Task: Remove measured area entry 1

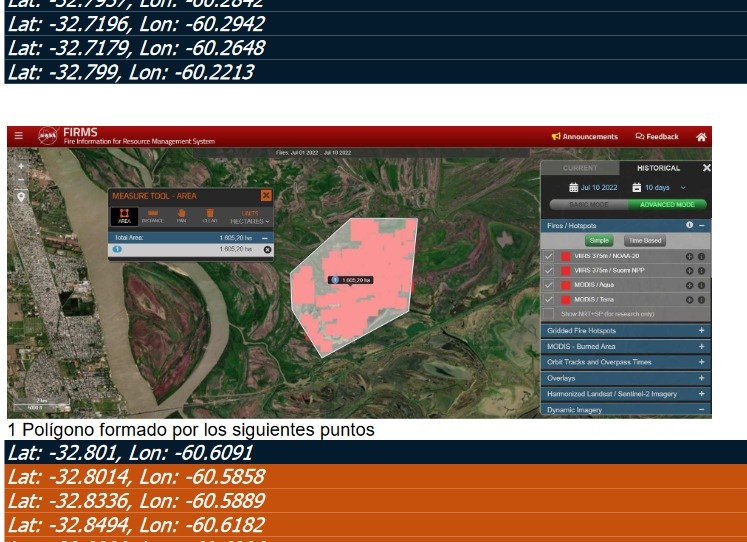Action: point(267,249)
